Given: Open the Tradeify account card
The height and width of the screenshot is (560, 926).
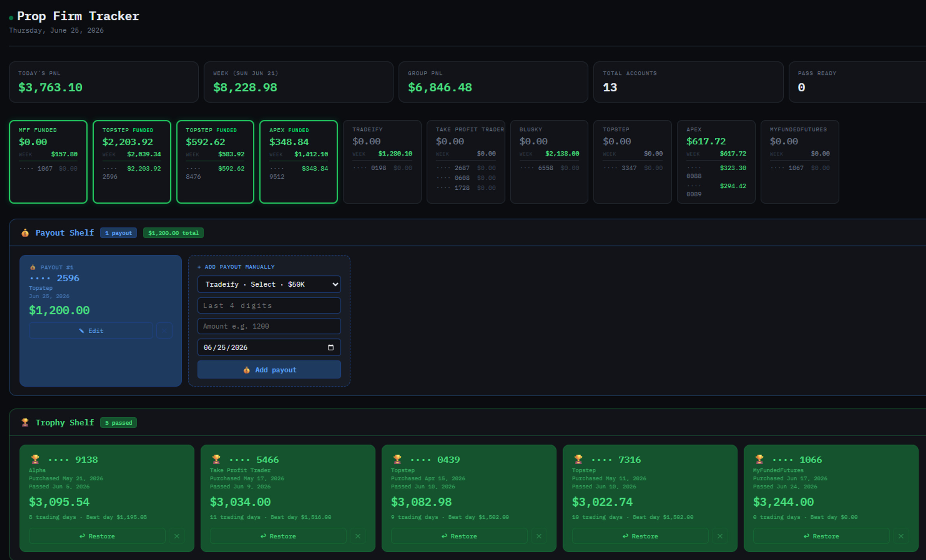Looking at the screenshot, I should point(382,162).
